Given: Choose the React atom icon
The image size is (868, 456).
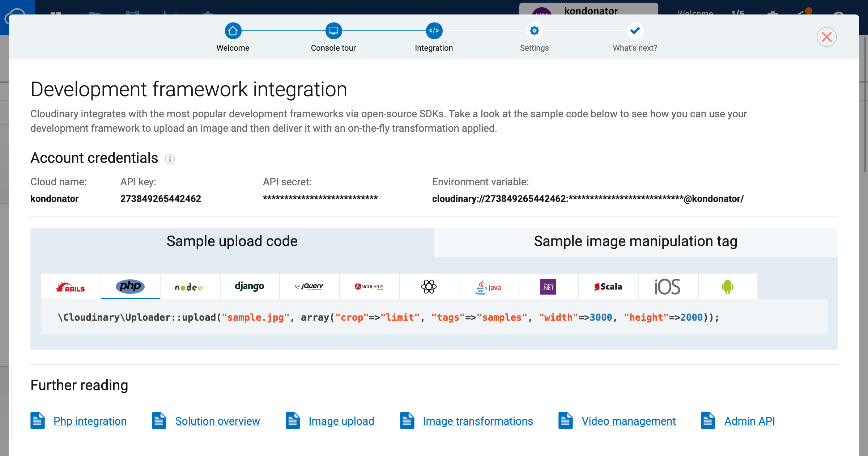Looking at the screenshot, I should point(429,287).
